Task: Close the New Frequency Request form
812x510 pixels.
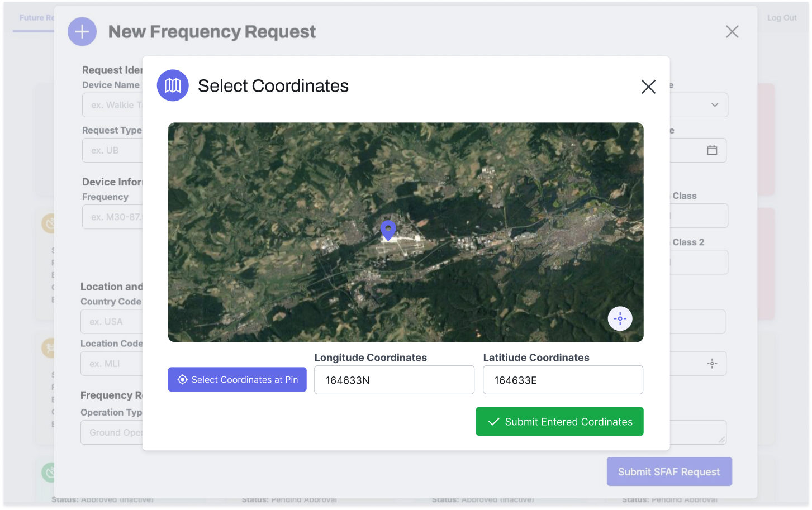Action: pyautogui.click(x=732, y=32)
